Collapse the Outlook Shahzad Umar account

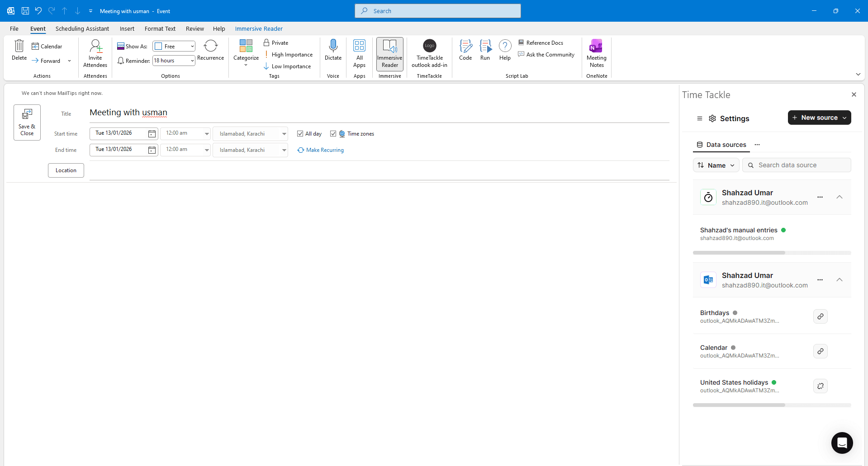tap(840, 280)
